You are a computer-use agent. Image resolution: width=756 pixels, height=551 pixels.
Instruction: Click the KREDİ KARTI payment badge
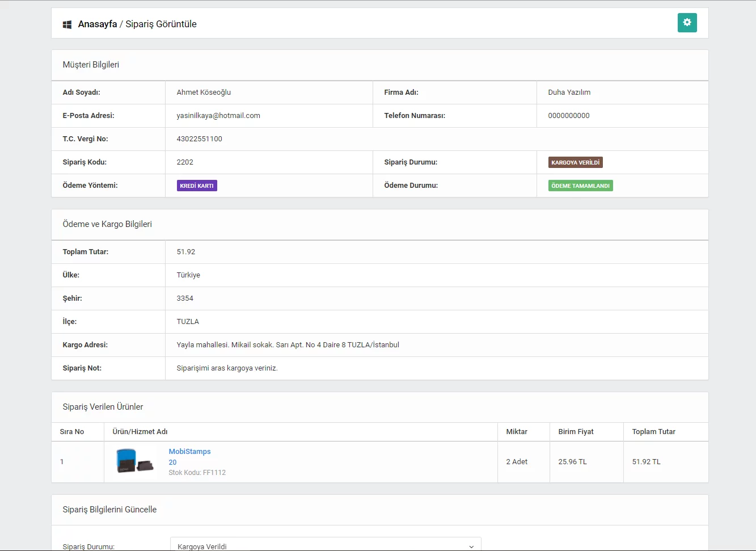tap(197, 186)
